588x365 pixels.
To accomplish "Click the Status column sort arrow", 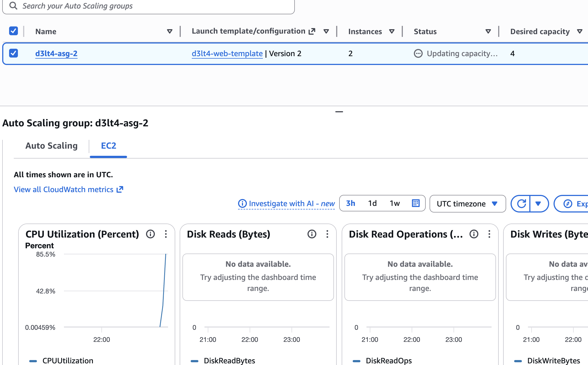I will pos(488,31).
